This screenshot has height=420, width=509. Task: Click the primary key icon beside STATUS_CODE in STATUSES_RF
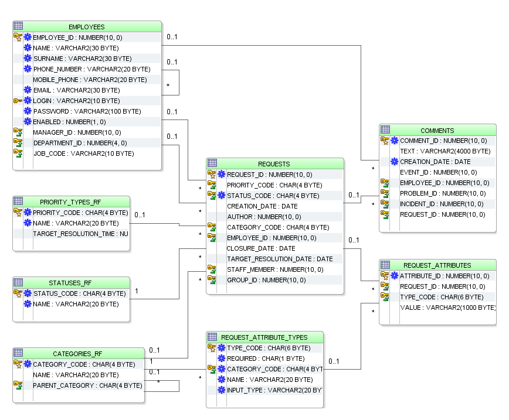[x=18, y=293]
